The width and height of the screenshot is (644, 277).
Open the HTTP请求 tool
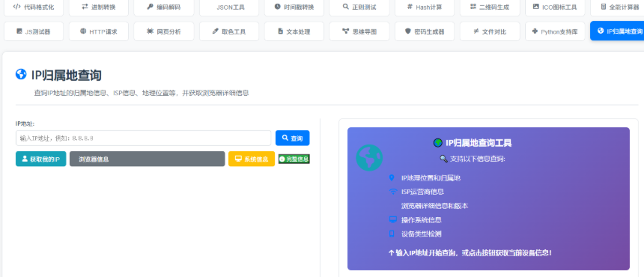coord(99,31)
